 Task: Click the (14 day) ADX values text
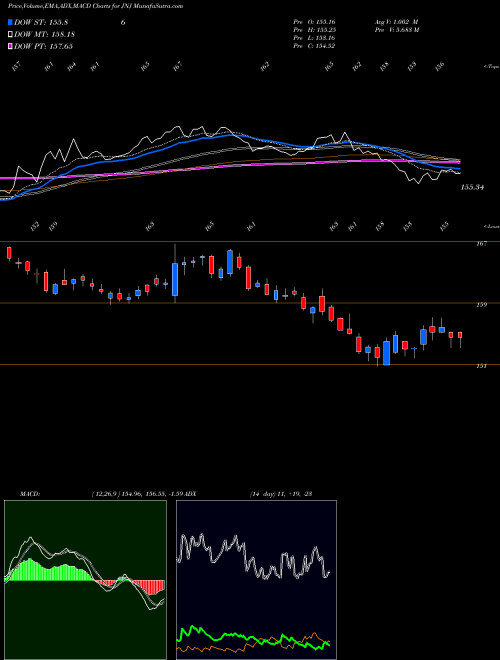tap(281, 494)
